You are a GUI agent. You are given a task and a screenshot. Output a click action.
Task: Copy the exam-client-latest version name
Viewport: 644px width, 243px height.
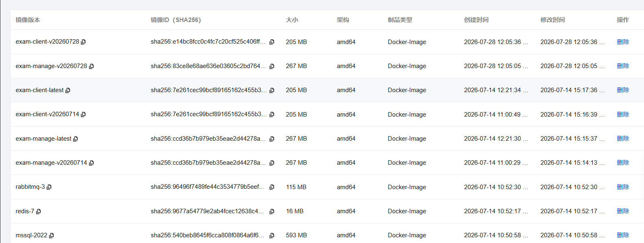[68, 90]
